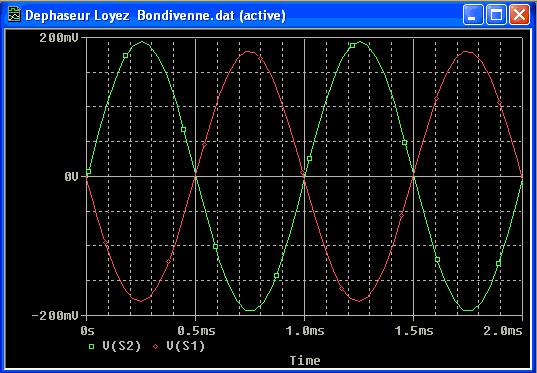This screenshot has width=537, height=373.
Task: Click the Time x-axis title
Action: coord(305,361)
